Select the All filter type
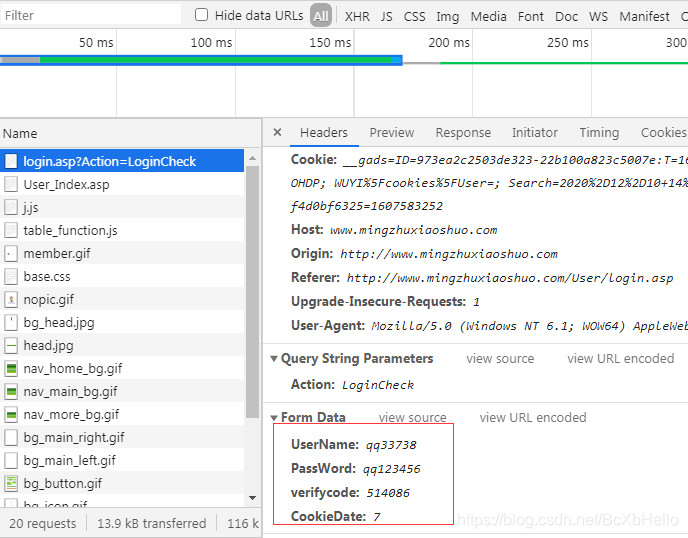The image size is (688, 538). pos(321,16)
